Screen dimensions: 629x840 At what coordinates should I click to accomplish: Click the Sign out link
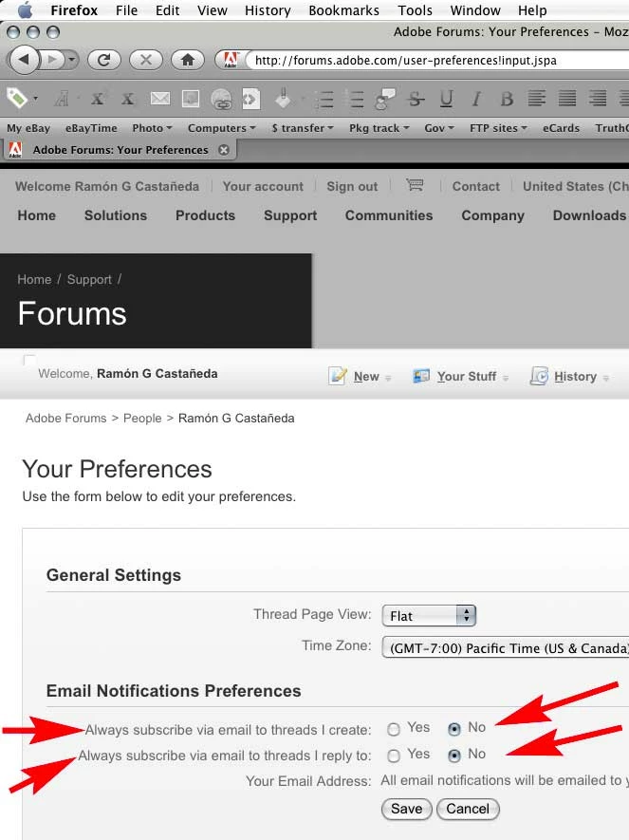352,186
